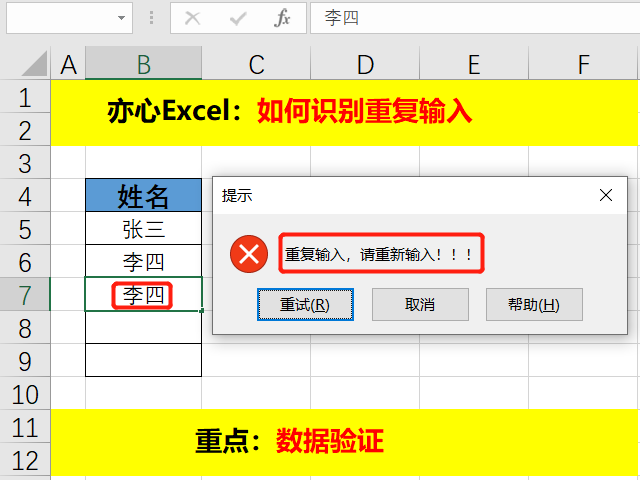The image size is (640, 480).
Task: Select column C header
Action: 256,63
